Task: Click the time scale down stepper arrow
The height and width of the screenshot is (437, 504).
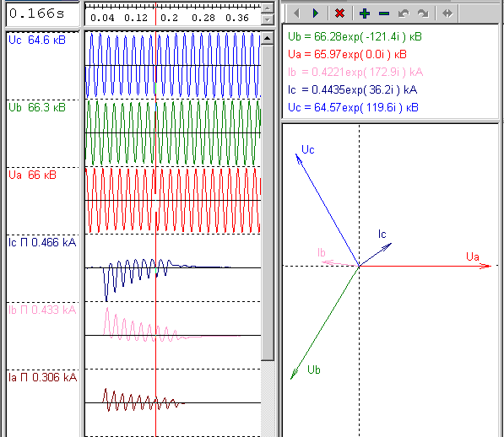Action: coord(268,19)
